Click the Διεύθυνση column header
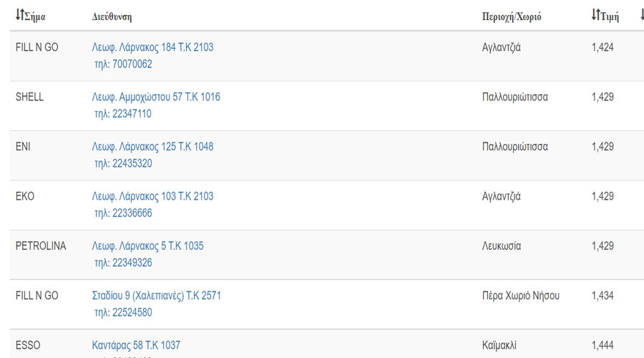 (x=112, y=17)
